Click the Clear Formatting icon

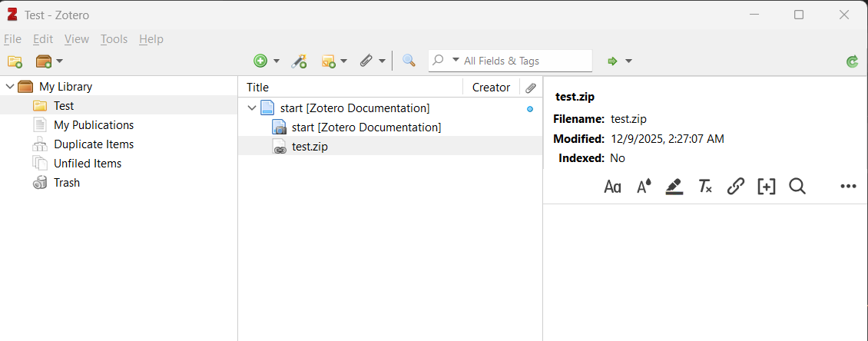coord(704,187)
